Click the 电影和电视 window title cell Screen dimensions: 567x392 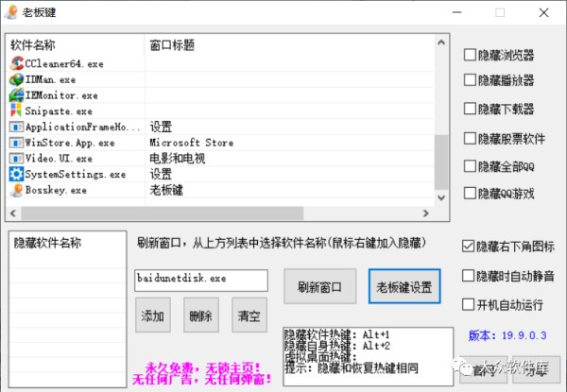click(x=178, y=159)
